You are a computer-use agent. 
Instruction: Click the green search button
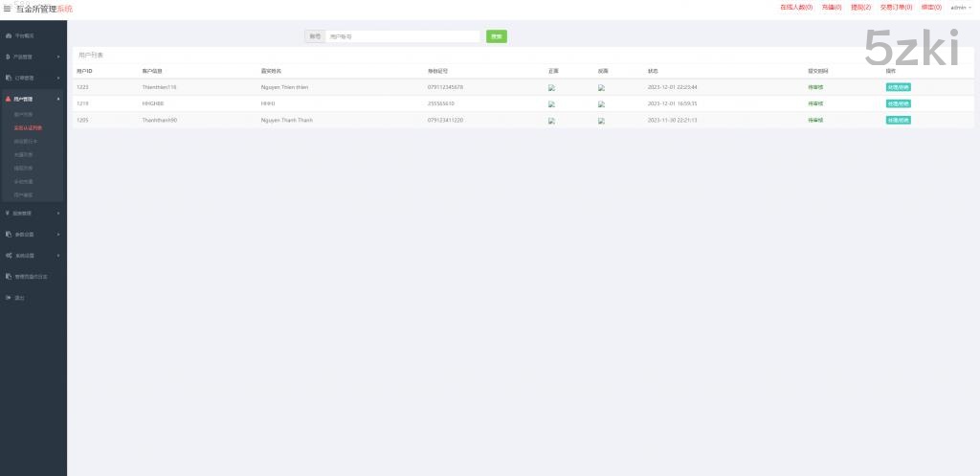pos(496,36)
